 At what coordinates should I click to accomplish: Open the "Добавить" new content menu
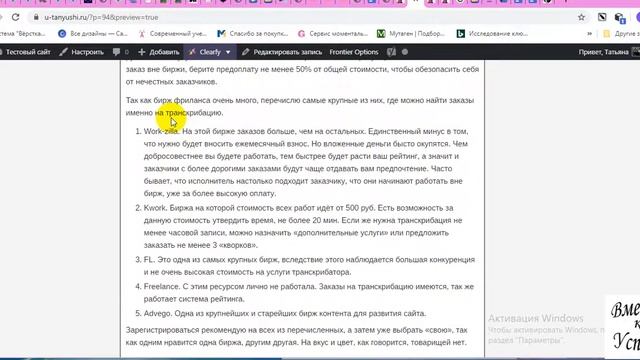[159, 52]
